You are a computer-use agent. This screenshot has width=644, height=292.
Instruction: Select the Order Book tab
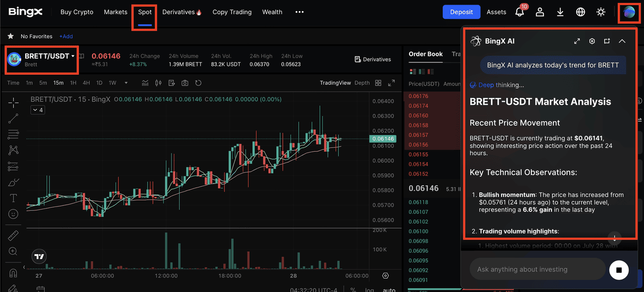426,54
